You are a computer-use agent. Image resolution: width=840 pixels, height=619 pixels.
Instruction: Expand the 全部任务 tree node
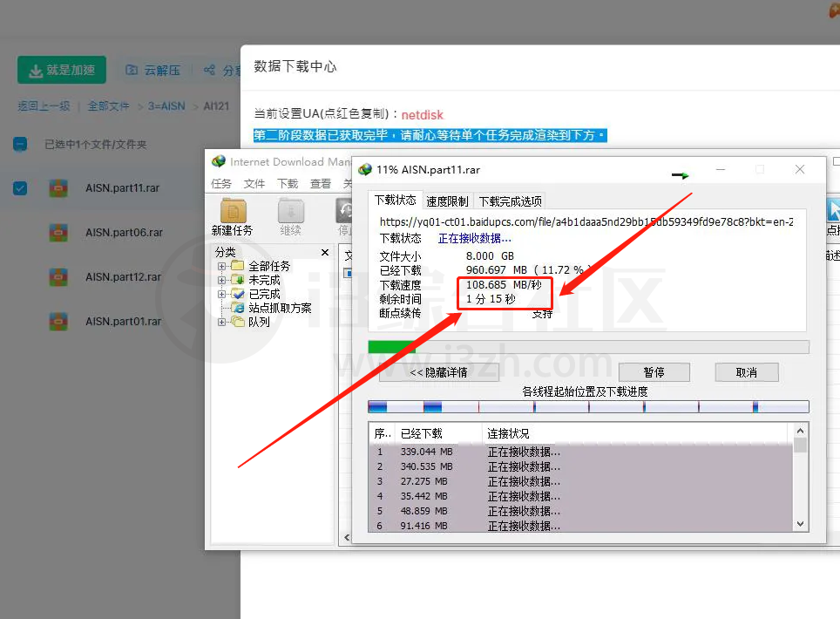point(221,266)
